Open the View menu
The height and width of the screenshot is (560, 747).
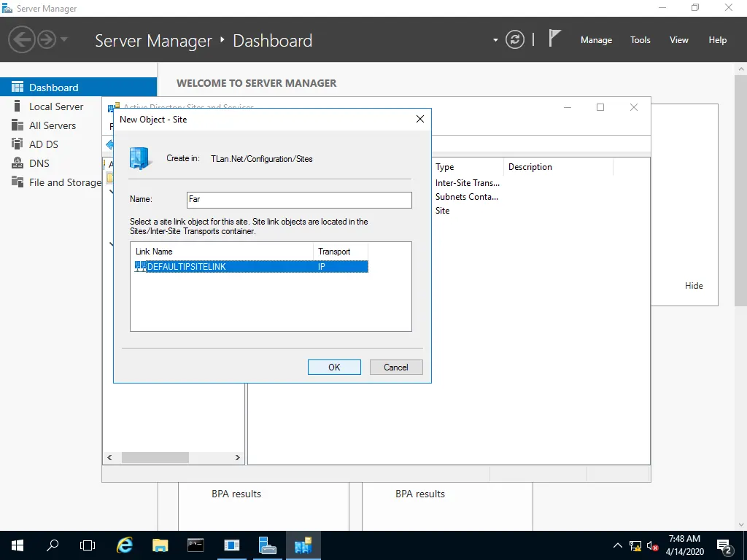(679, 40)
